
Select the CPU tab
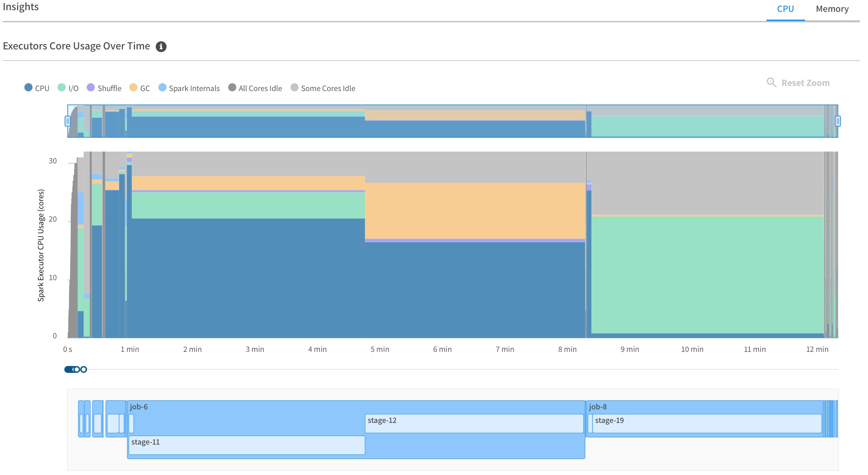(x=785, y=9)
